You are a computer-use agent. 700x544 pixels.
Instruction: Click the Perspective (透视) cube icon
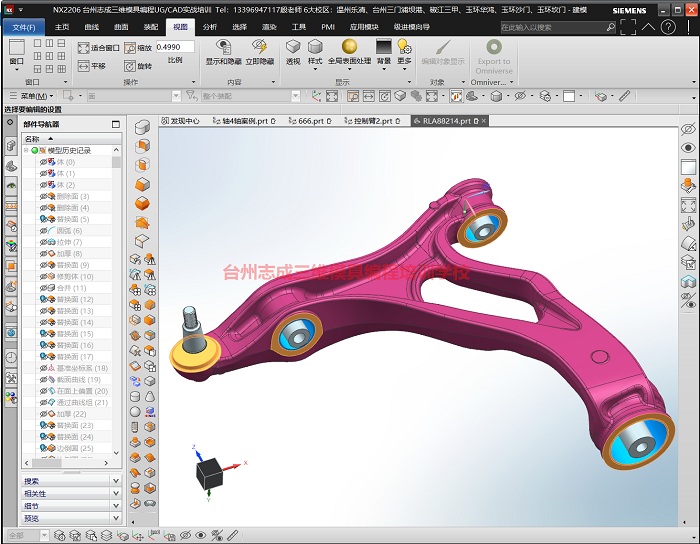[x=293, y=47]
